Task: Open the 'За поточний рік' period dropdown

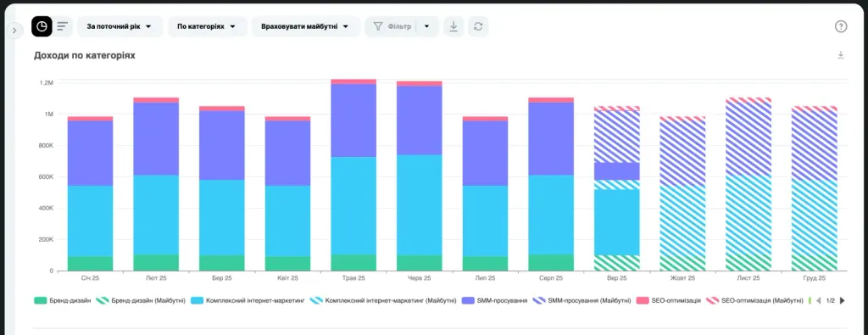Action: point(120,26)
